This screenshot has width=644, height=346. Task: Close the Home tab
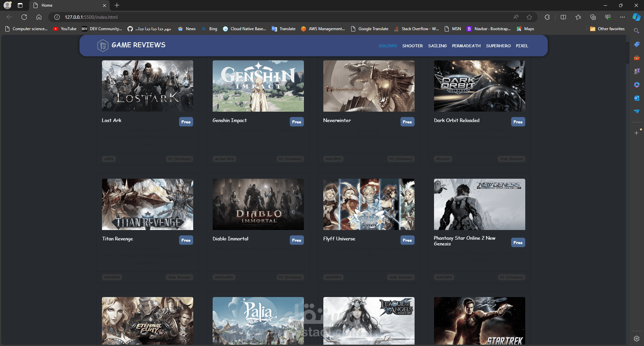pos(104,5)
